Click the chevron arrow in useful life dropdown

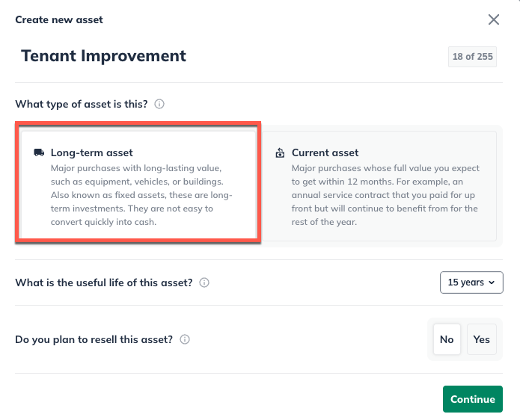(x=492, y=282)
